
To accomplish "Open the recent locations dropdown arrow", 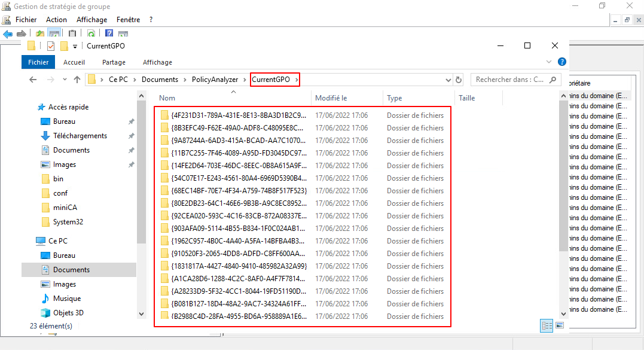I will 64,80.
